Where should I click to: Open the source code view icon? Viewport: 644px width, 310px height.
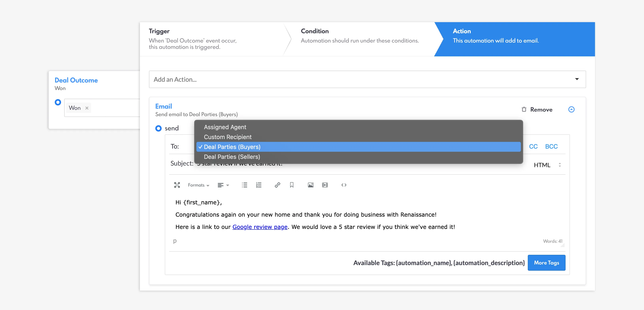point(344,185)
